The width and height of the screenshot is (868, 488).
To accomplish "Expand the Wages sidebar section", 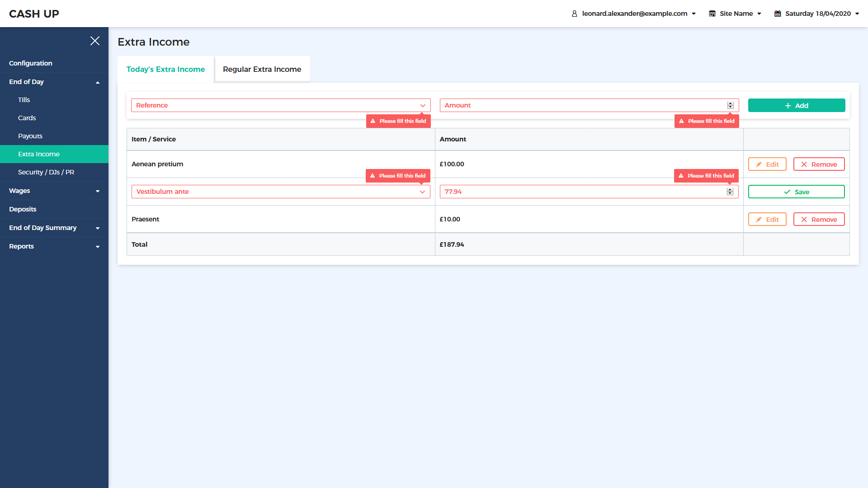I will coord(97,191).
